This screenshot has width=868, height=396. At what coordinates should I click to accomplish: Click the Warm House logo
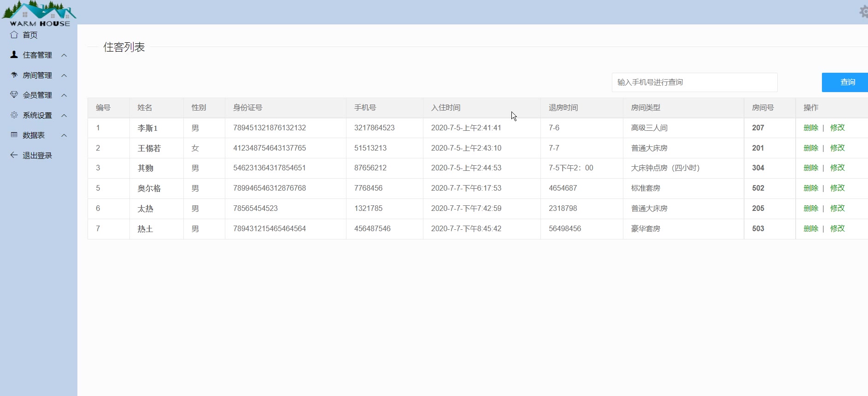click(x=39, y=14)
